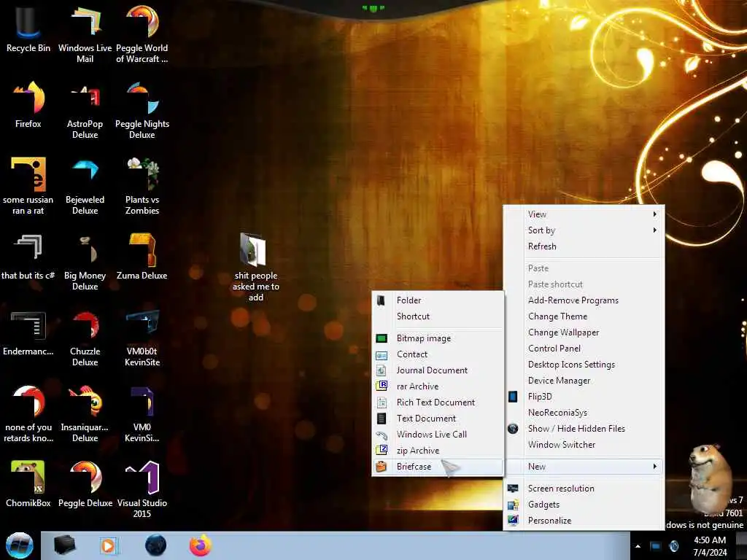This screenshot has height=560, width=747.
Task: Select the Insaniquar... Deluxe fish icon
Action: [x=85, y=413]
